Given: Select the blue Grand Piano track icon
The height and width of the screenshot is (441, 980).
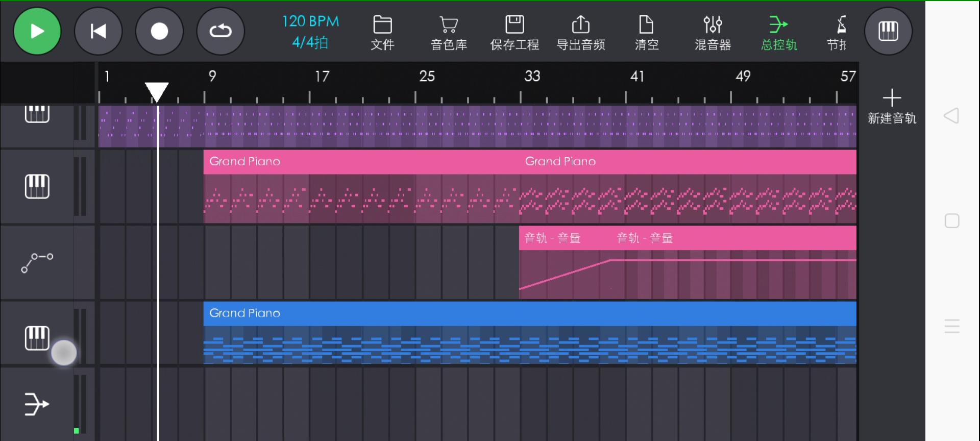Looking at the screenshot, I should tap(37, 338).
